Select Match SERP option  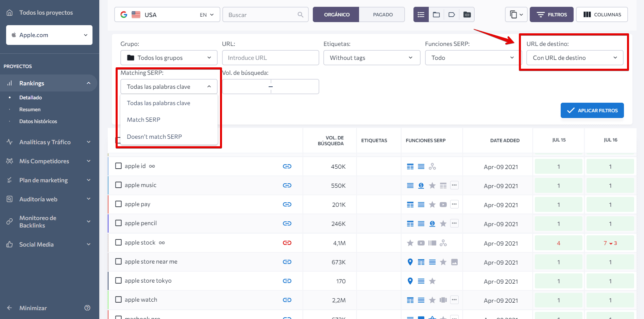pyautogui.click(x=169, y=120)
